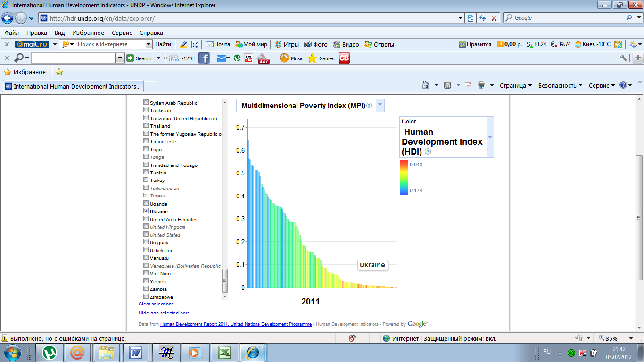Open the Сервис command bar dropdown
Screen dimensions: 644x362
click(x=602, y=85)
